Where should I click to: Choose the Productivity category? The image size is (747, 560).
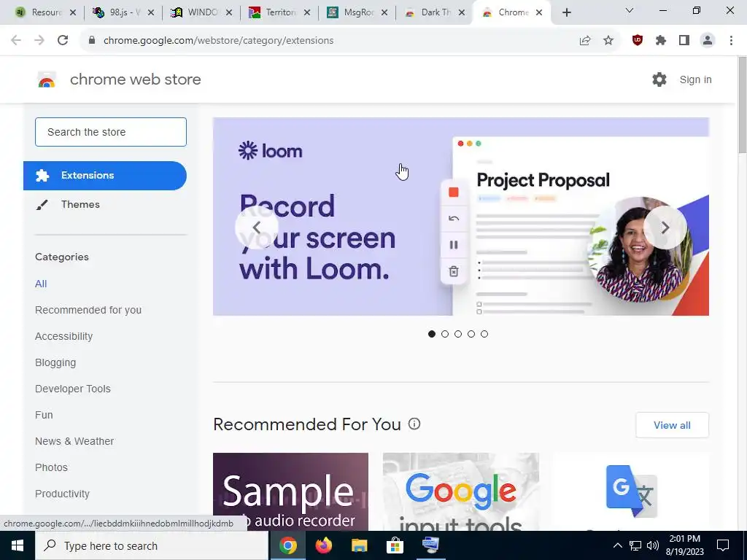point(63,494)
